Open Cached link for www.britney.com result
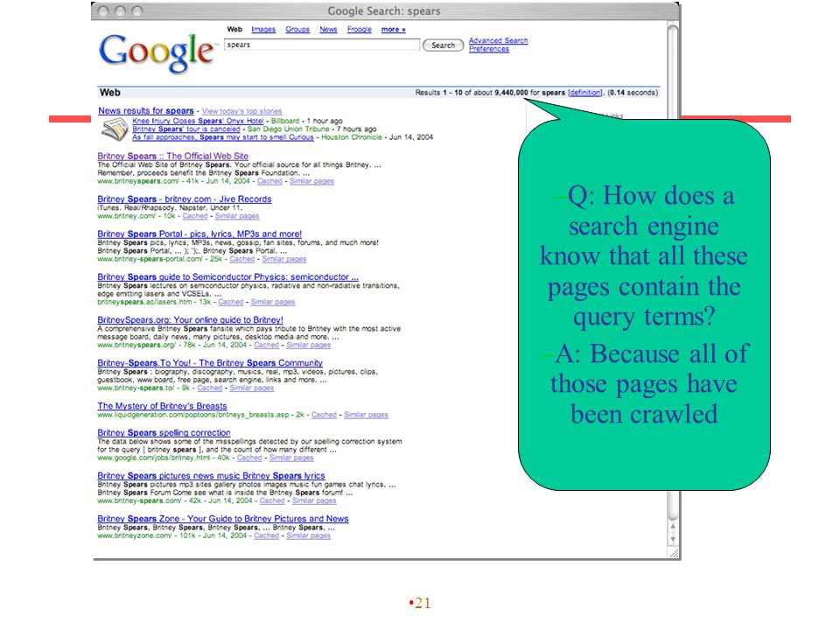 point(195,216)
